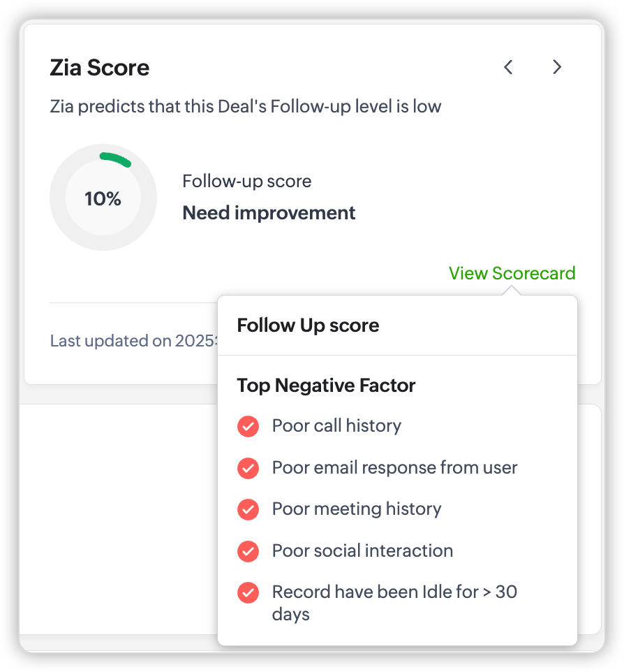The height and width of the screenshot is (672, 624).
Task: Click the Zia prediction summary sentence
Action: click(x=246, y=107)
